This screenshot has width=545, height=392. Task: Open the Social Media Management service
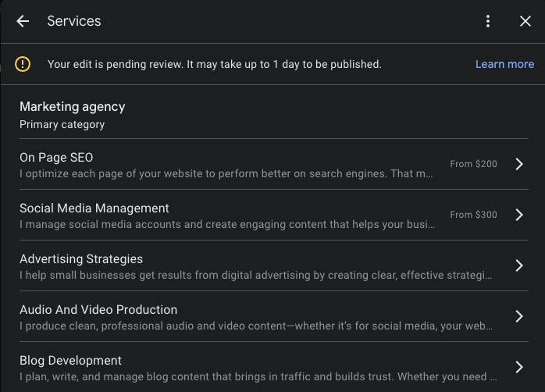tap(274, 215)
